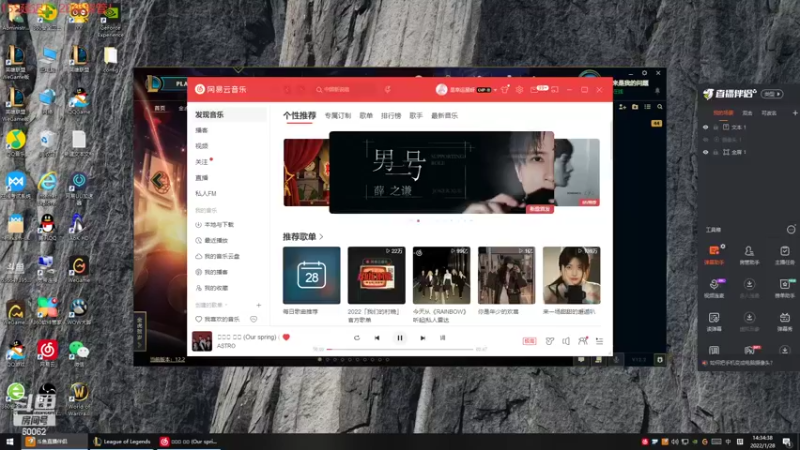Image resolution: width=800 pixels, height=450 pixels.
Task: Open the listen-together icon in player bar
Action: point(583,341)
